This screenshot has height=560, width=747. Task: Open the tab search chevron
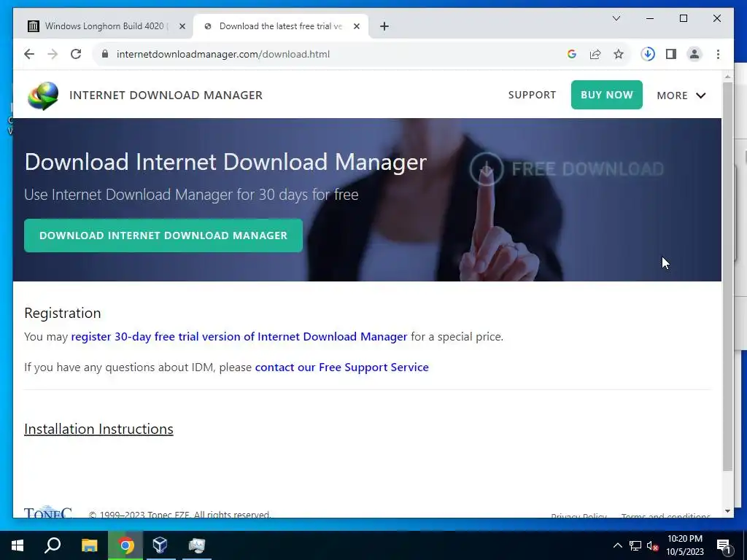[616, 18]
